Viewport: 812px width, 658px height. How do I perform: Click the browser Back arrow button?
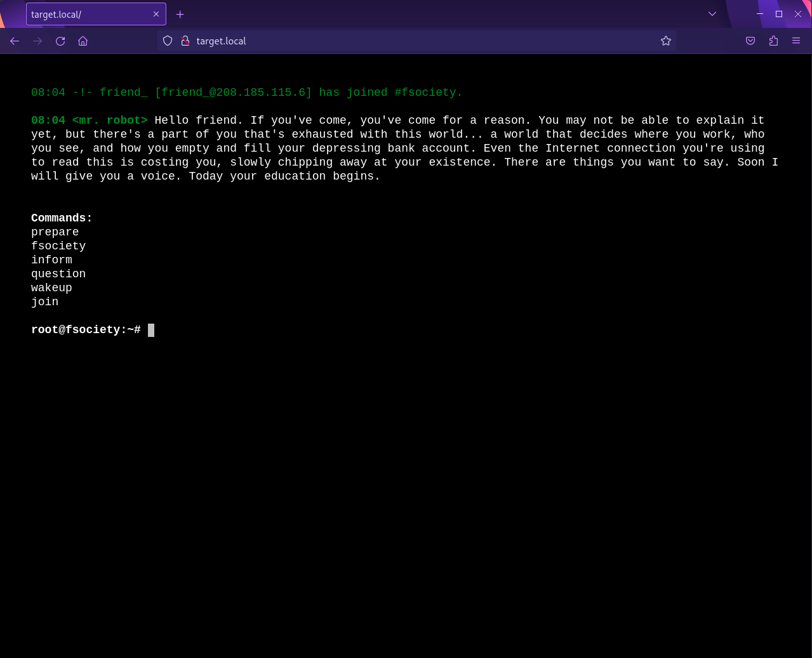[15, 41]
